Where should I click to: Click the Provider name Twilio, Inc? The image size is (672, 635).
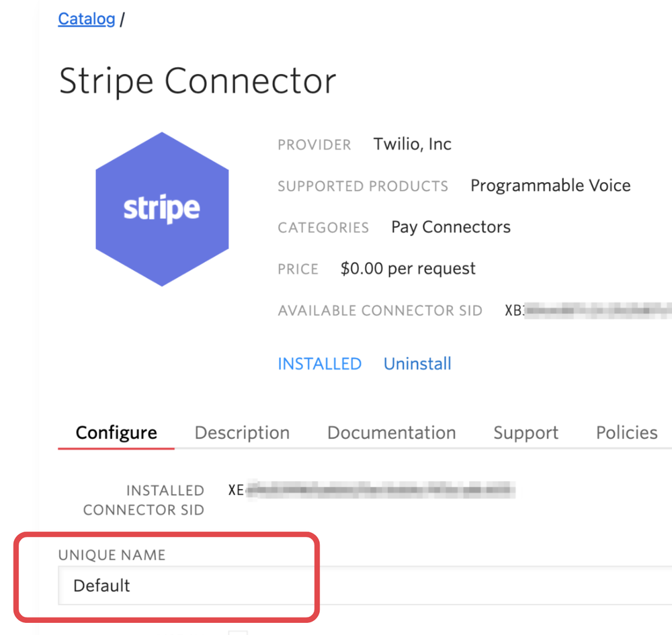(x=412, y=143)
